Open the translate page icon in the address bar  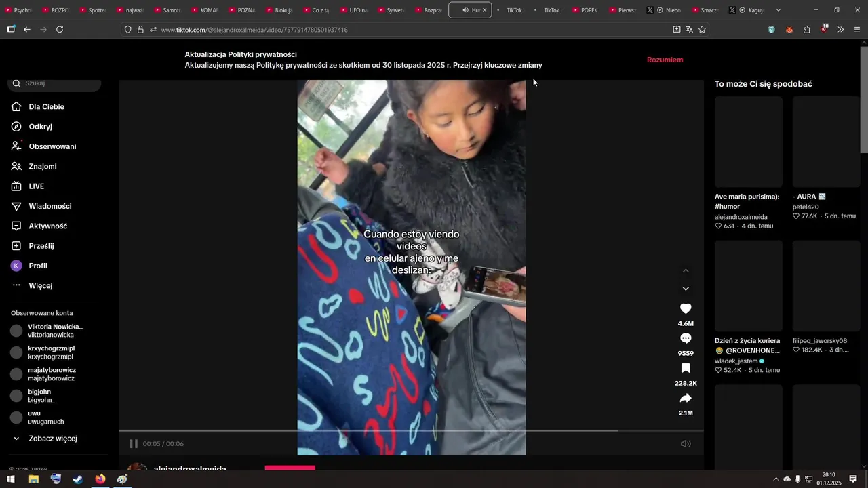pyautogui.click(x=689, y=29)
